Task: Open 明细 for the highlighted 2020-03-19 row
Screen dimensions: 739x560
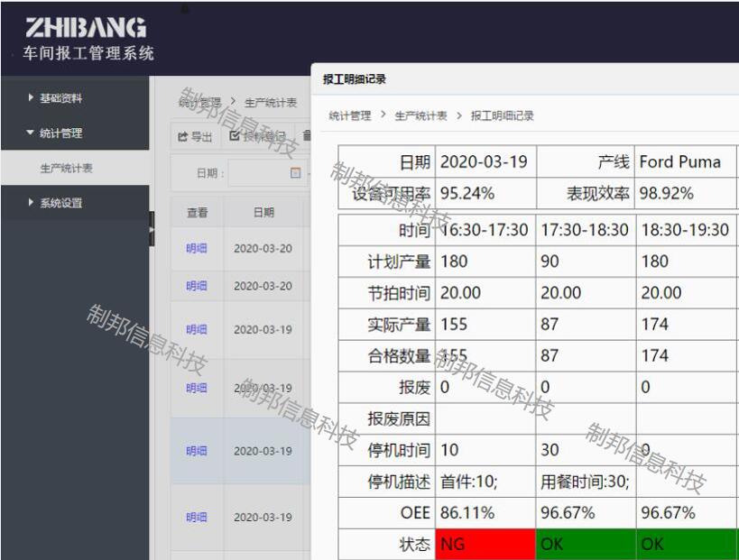Action: pyautogui.click(x=195, y=450)
